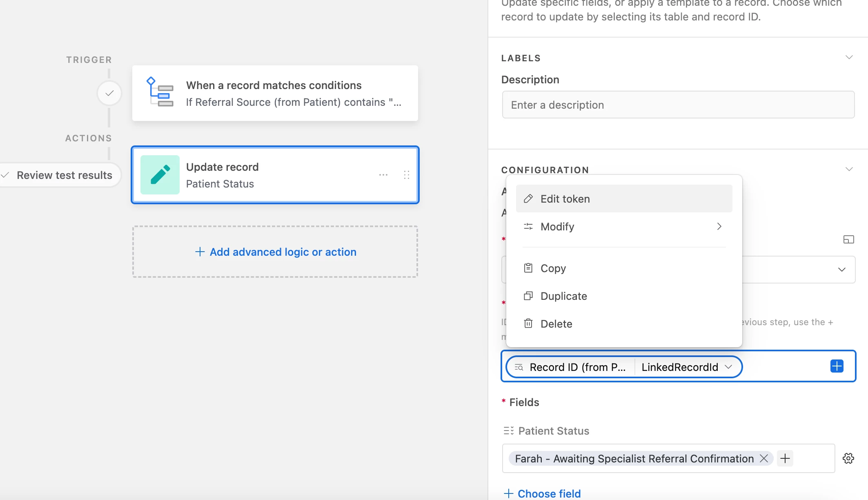Open the table selection dropdown chevron

coord(841,270)
